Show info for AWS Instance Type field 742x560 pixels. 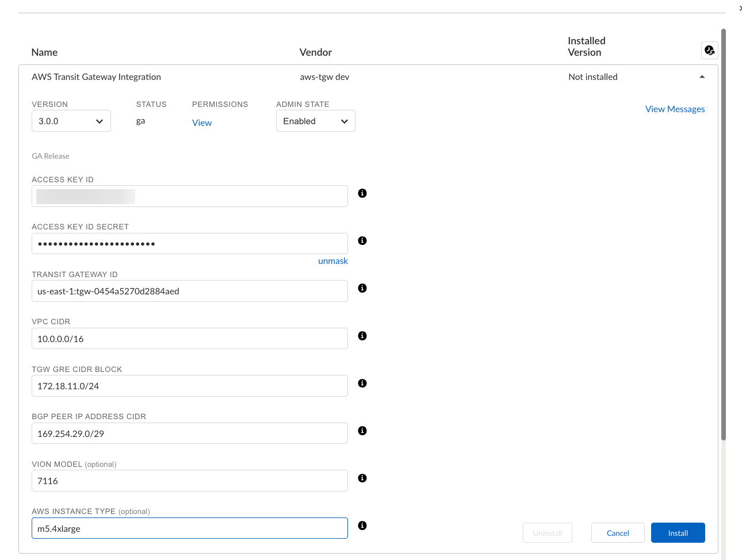362,526
